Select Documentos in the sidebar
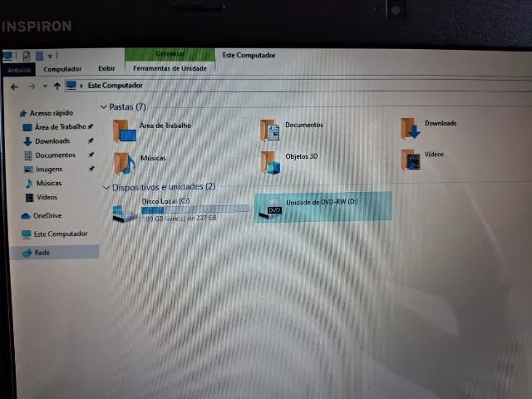This screenshot has width=532, height=399. pos(56,155)
